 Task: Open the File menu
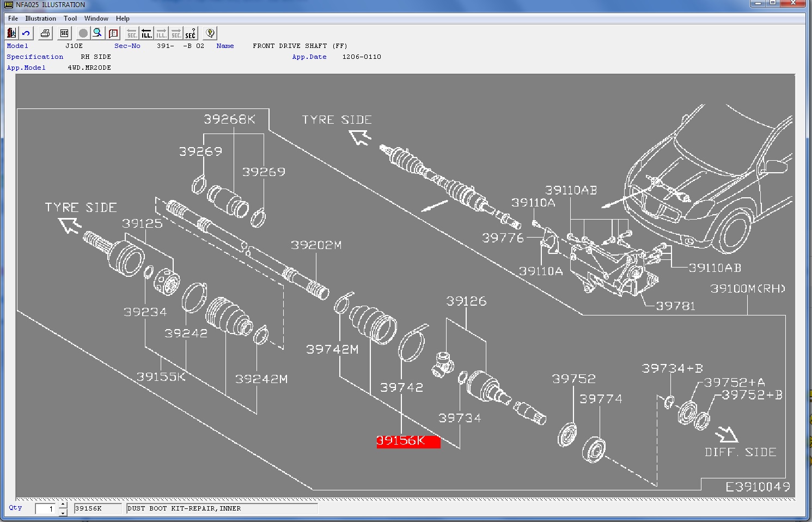coord(13,18)
